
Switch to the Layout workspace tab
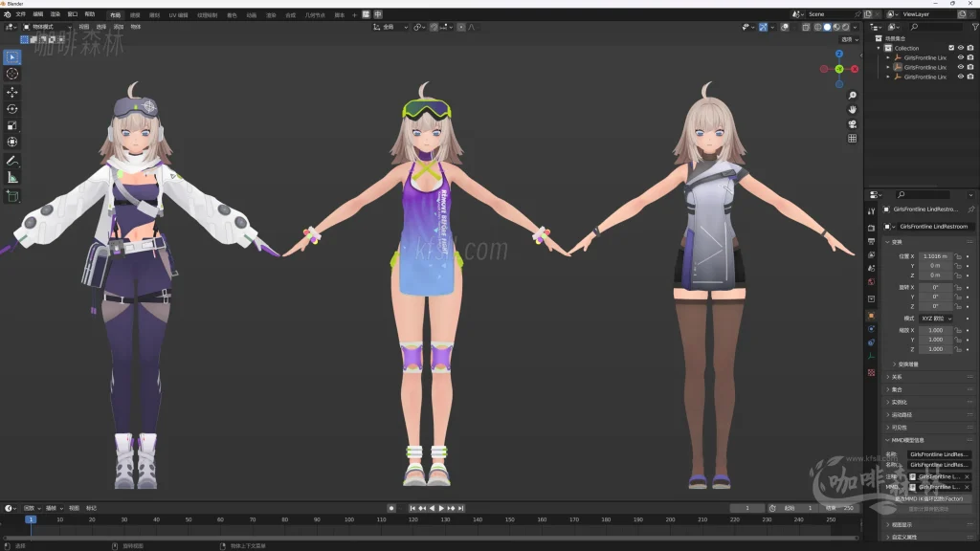115,15
